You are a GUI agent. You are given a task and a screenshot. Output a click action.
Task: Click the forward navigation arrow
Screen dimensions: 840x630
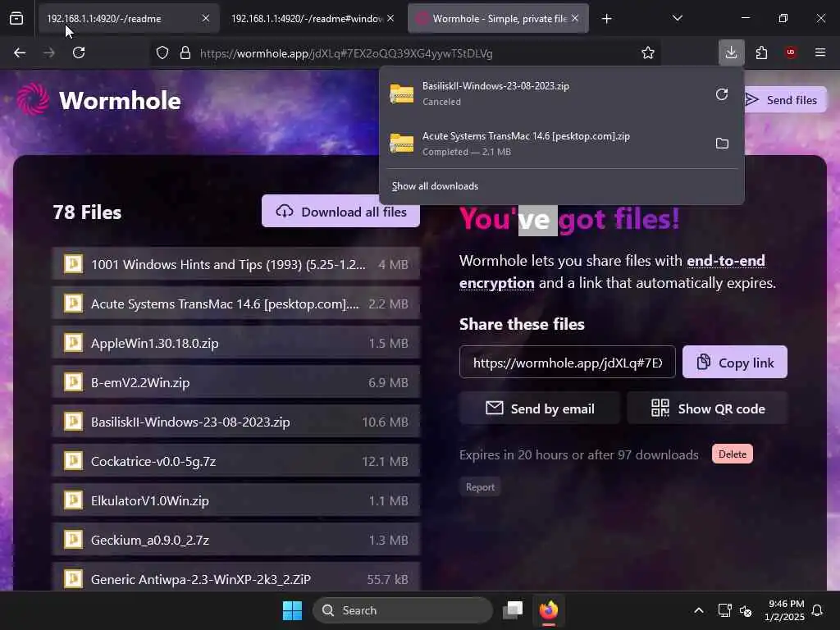point(49,52)
